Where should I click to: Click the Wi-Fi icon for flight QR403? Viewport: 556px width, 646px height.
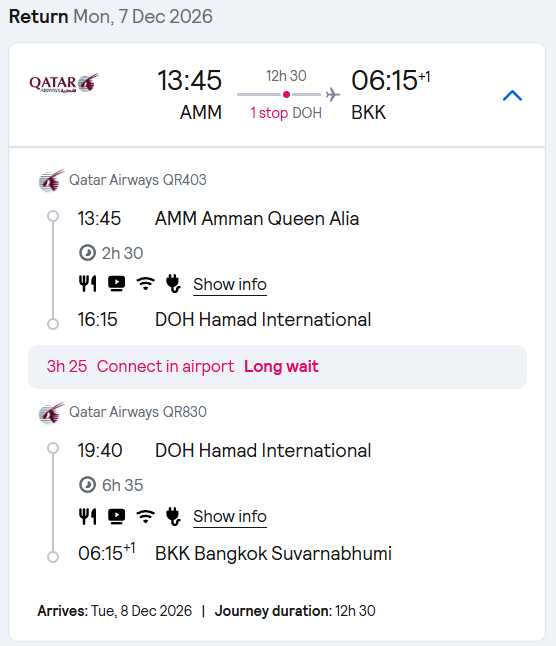click(x=146, y=283)
